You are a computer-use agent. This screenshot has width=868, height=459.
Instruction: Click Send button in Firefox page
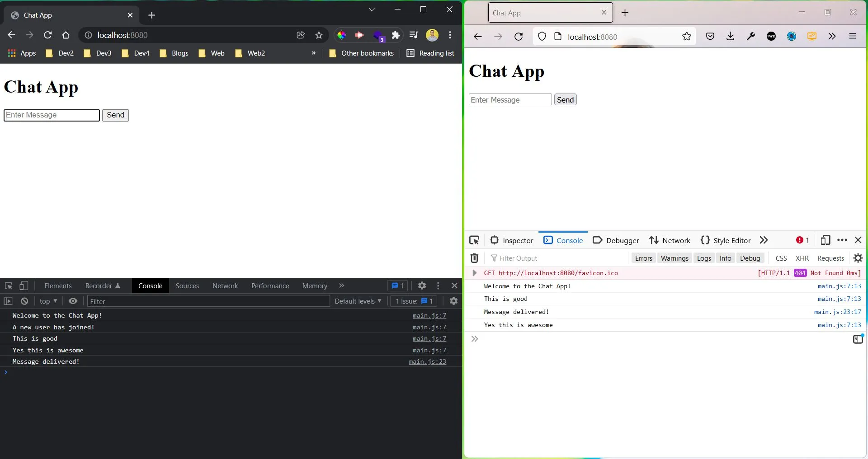click(565, 100)
